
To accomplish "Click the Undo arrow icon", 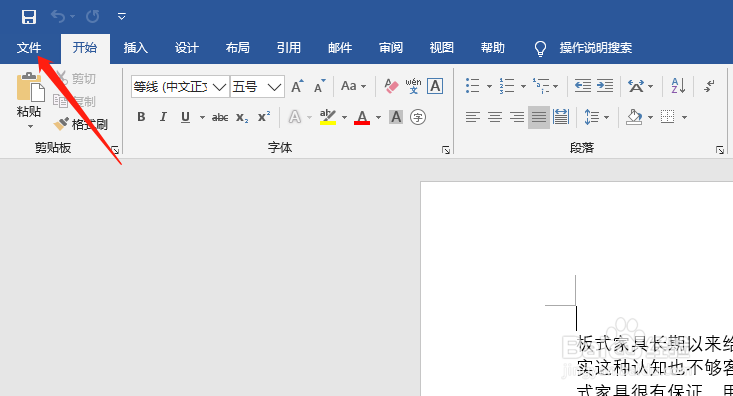I will coord(58,17).
